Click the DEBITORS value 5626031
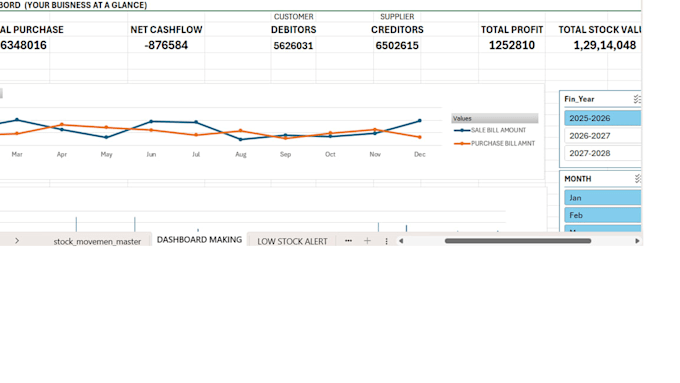 tap(293, 46)
